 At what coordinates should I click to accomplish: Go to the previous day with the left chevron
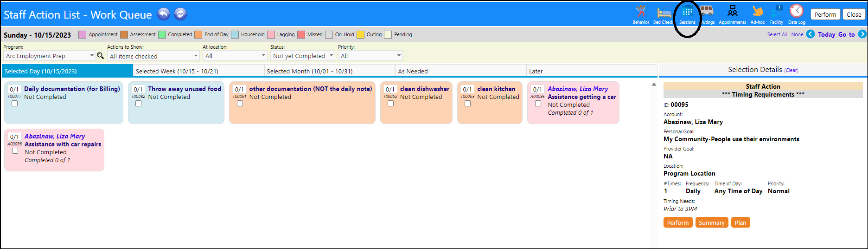pos(811,34)
